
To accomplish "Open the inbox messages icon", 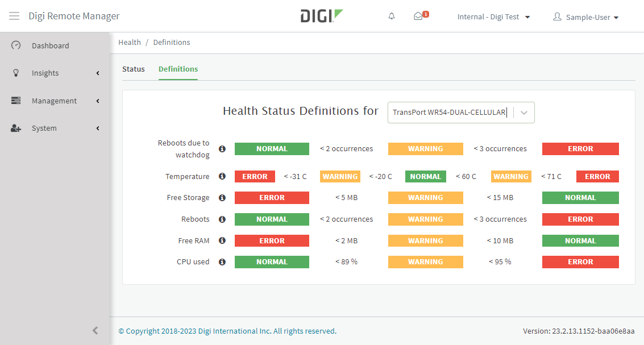I will (418, 16).
